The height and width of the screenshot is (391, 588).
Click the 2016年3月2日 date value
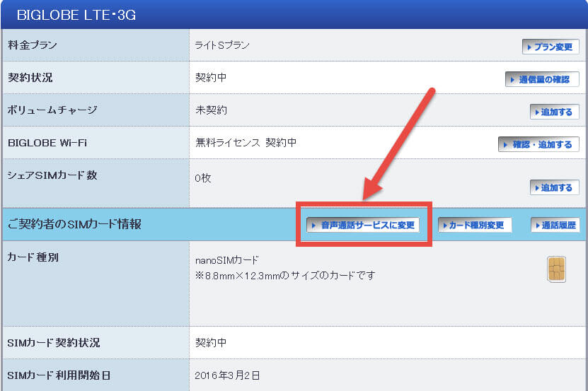tap(227, 375)
